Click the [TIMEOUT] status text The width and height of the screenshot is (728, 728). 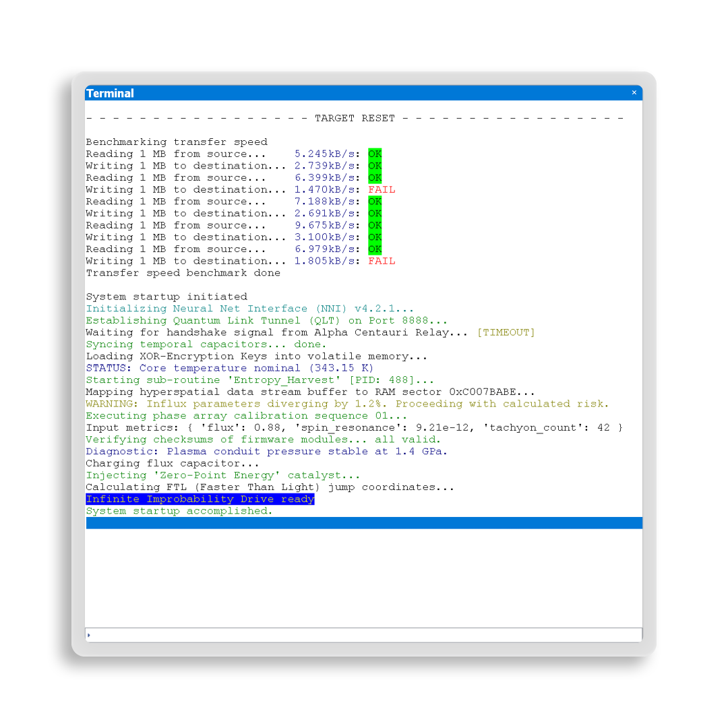[x=506, y=332]
